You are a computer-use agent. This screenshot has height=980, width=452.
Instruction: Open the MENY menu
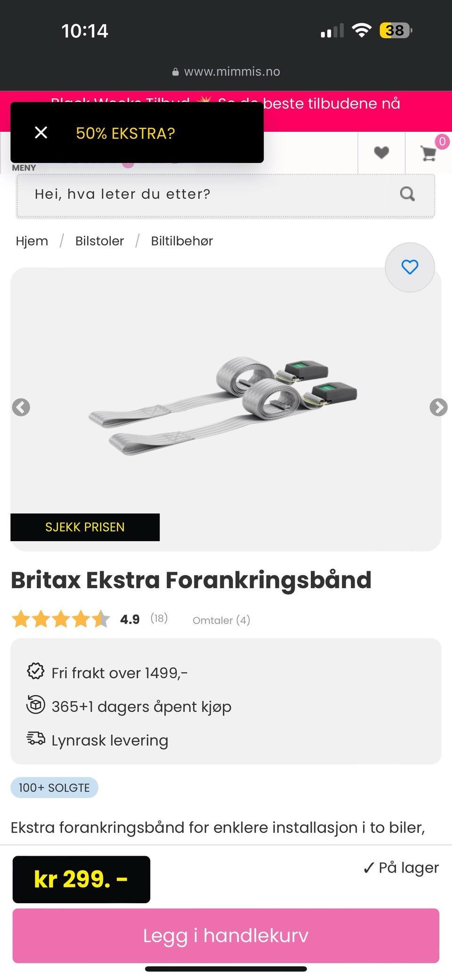pyautogui.click(x=24, y=168)
